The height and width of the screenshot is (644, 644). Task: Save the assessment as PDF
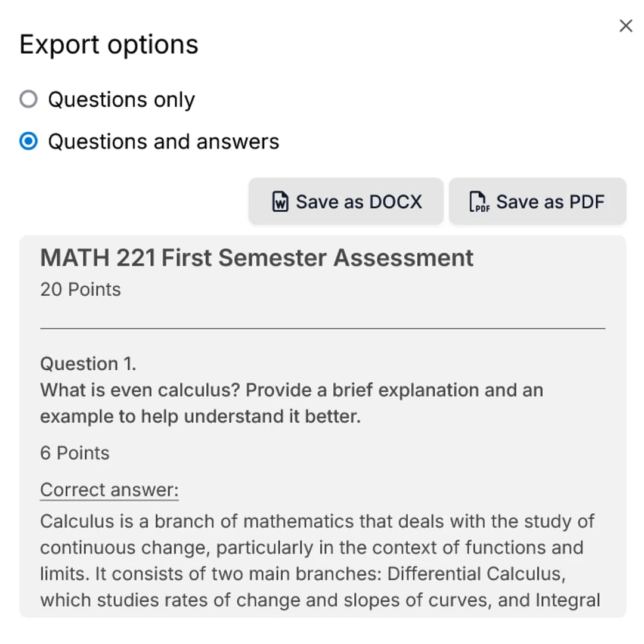537,202
